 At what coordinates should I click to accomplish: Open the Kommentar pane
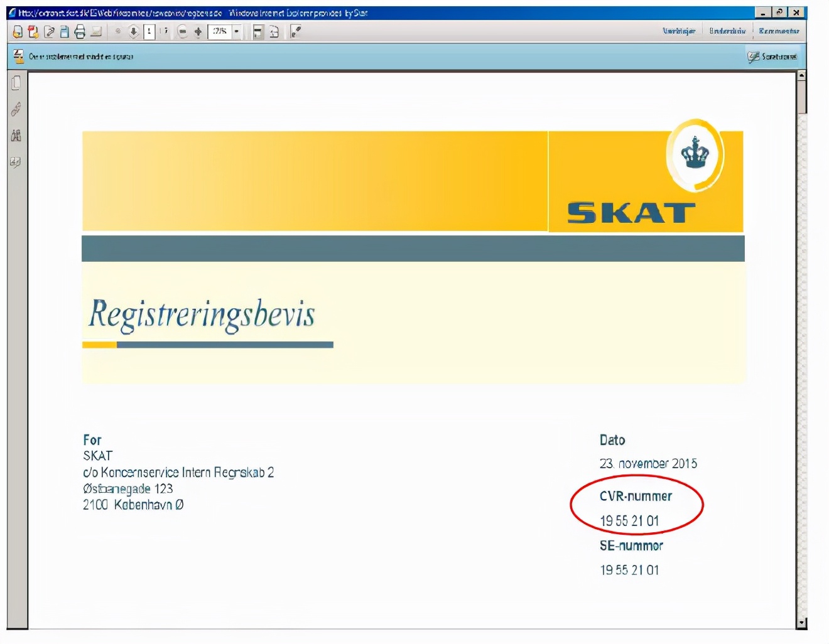pos(779,31)
